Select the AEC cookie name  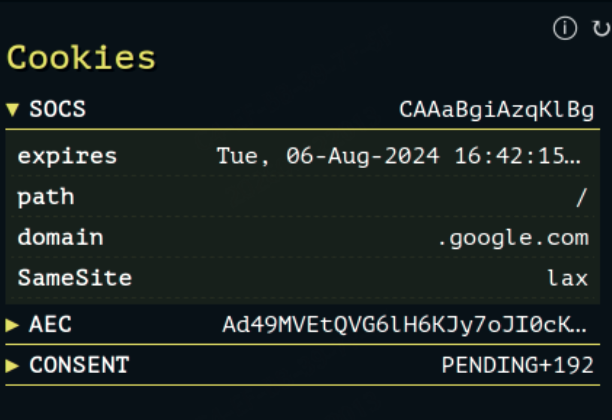[x=50, y=324]
